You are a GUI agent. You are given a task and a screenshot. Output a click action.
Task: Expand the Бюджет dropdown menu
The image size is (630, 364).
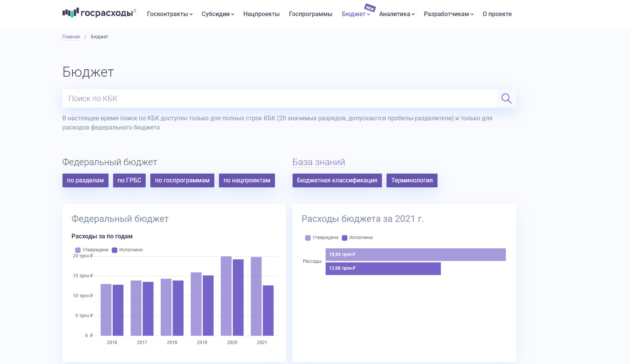click(x=356, y=14)
